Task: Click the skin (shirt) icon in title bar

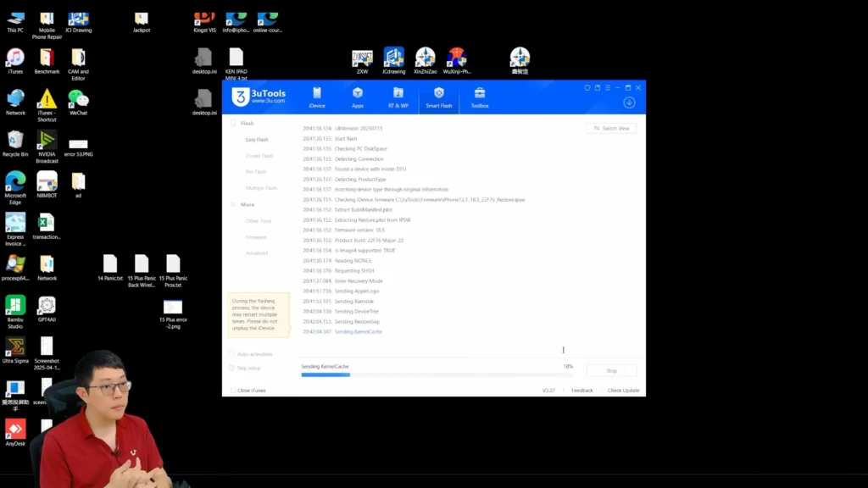Action: click(587, 87)
